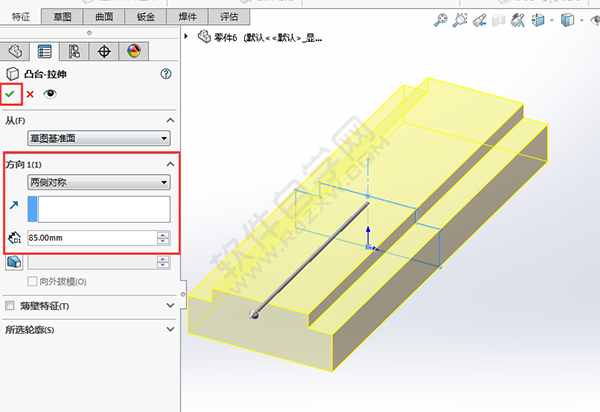Open the 两侧对称 end condition dropdown
Viewport: 600px width, 412px height.
(x=99, y=182)
